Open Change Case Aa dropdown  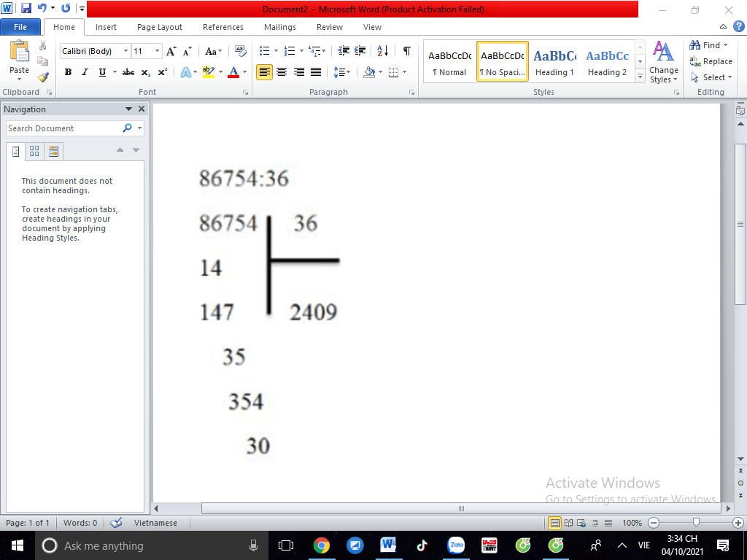[213, 51]
